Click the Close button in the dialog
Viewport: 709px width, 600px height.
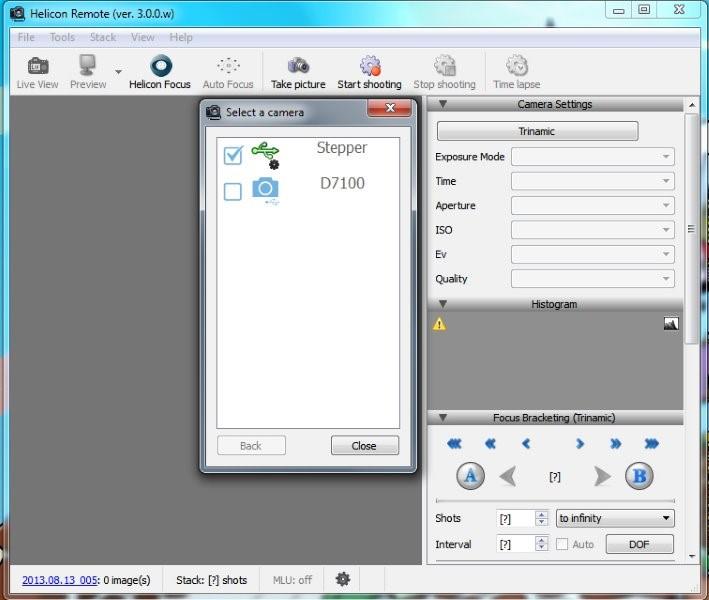365,445
